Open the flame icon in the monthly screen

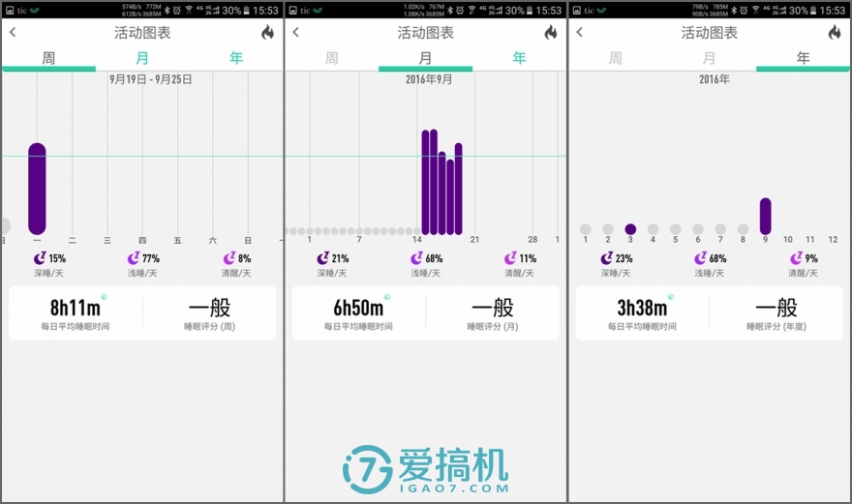[551, 33]
